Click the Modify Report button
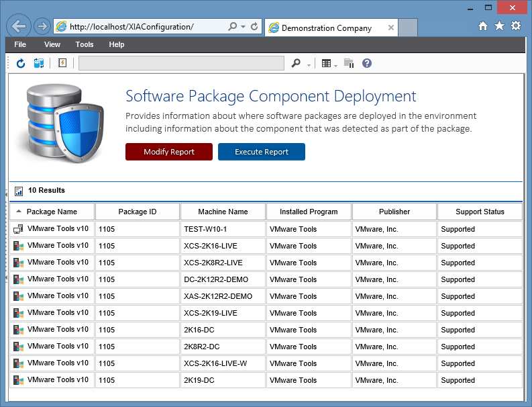 [x=169, y=152]
